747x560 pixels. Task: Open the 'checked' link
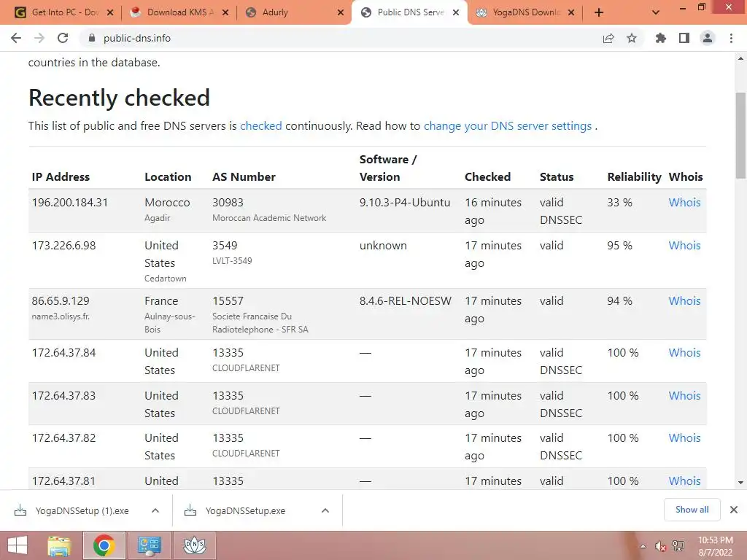(260, 125)
